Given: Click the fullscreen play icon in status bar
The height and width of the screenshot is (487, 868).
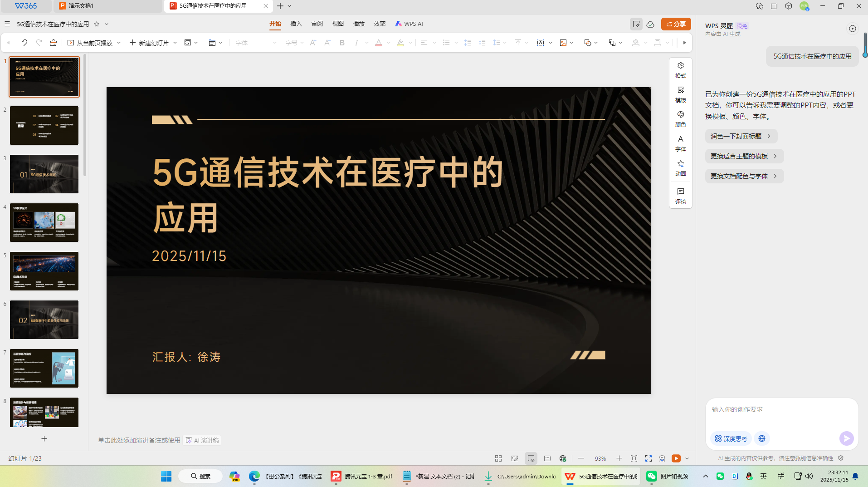Looking at the screenshot, I should pyautogui.click(x=648, y=458).
